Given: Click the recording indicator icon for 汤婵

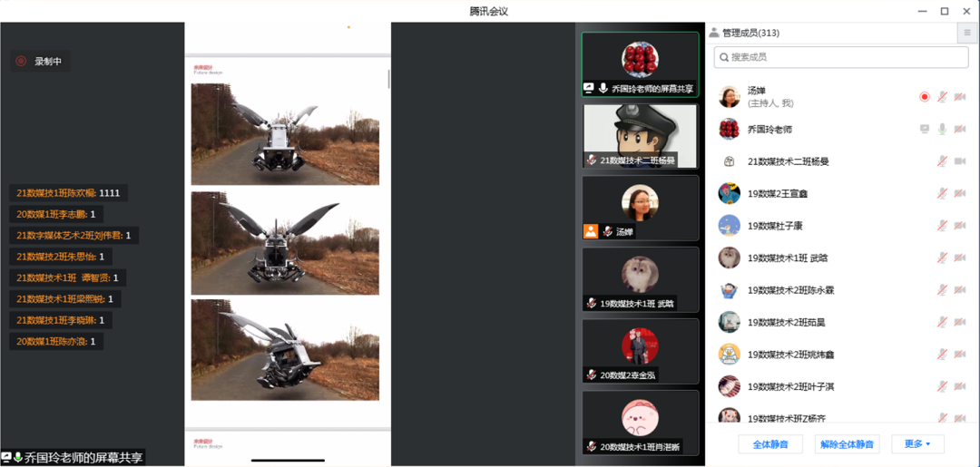Looking at the screenshot, I should (x=925, y=97).
